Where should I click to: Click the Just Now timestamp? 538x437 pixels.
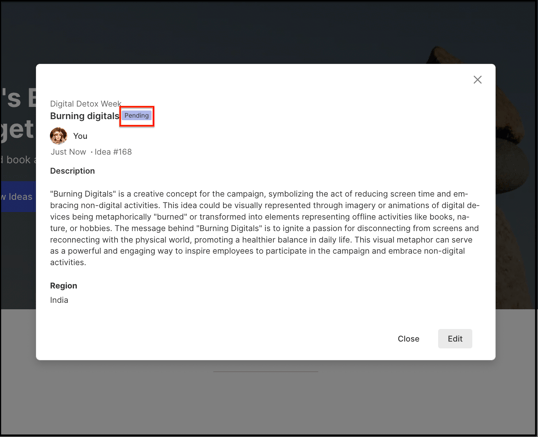(x=68, y=152)
